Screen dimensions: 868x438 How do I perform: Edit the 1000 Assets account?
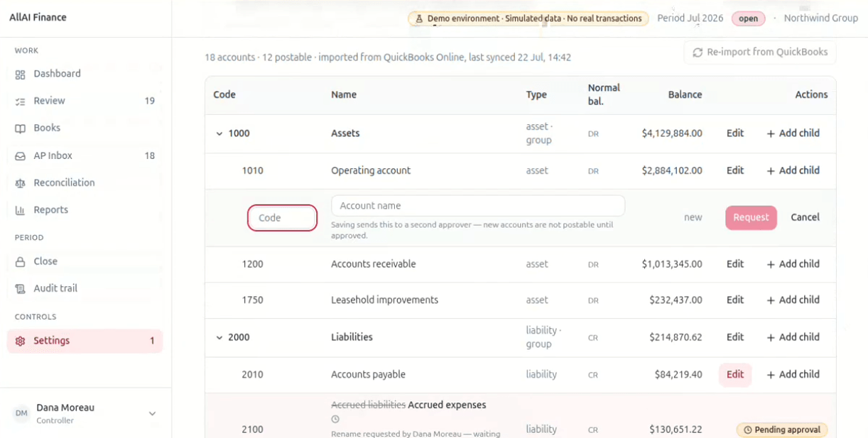(x=735, y=133)
